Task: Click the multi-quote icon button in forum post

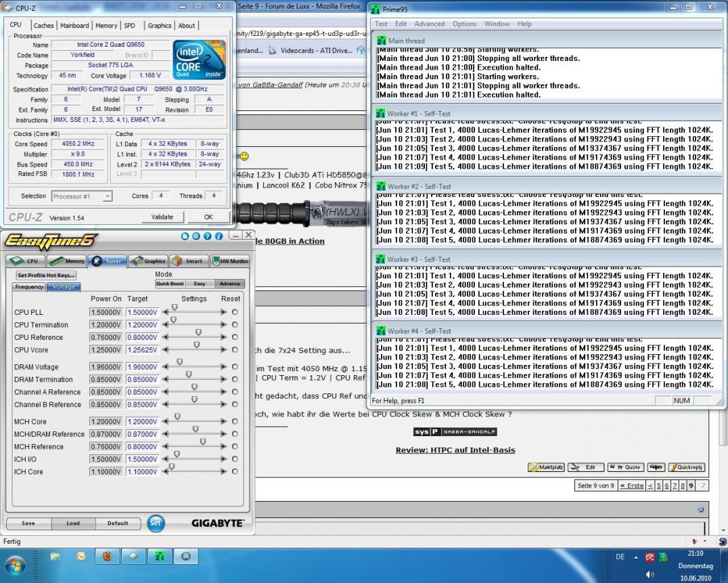Action: pyautogui.click(x=656, y=467)
